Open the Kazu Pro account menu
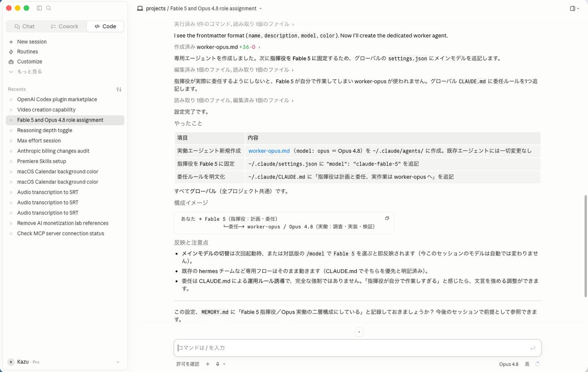 coord(64,362)
